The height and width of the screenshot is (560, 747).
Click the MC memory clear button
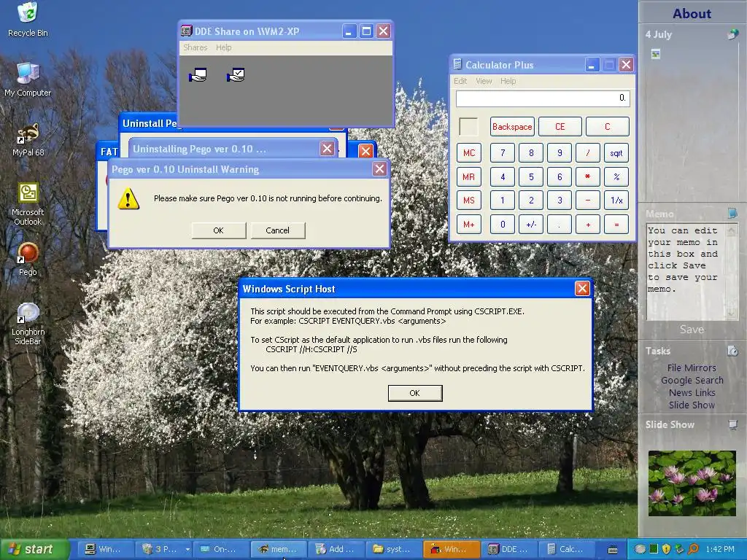tap(469, 153)
